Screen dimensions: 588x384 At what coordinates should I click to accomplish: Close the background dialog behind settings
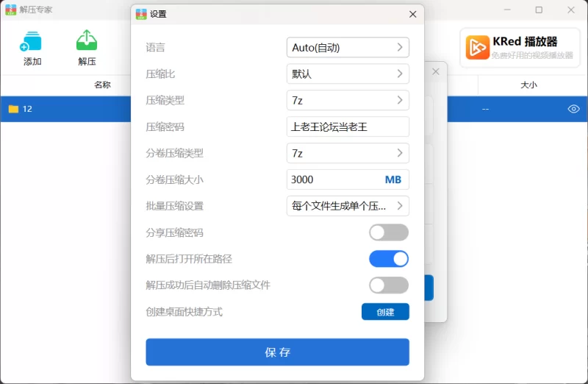point(435,71)
